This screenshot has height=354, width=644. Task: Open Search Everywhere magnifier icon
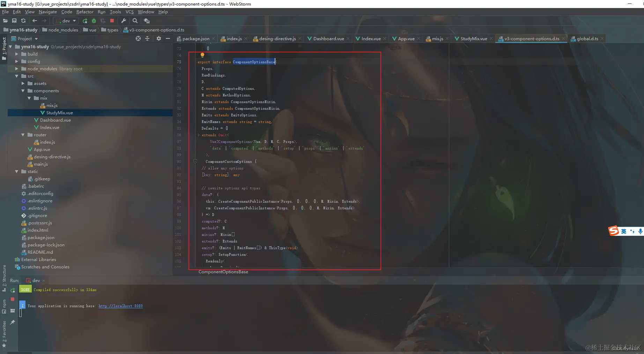click(x=135, y=21)
